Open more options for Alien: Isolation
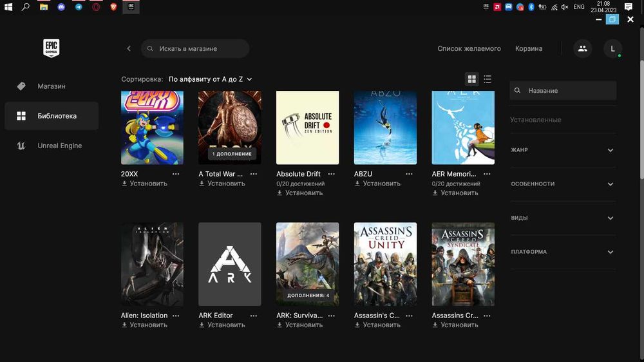This screenshot has height=362, width=644. pyautogui.click(x=176, y=316)
